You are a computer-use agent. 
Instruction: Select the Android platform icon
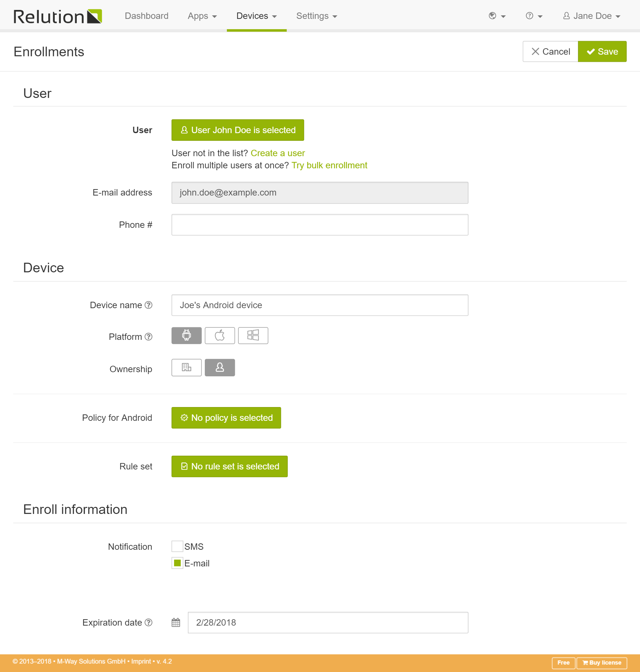186,335
